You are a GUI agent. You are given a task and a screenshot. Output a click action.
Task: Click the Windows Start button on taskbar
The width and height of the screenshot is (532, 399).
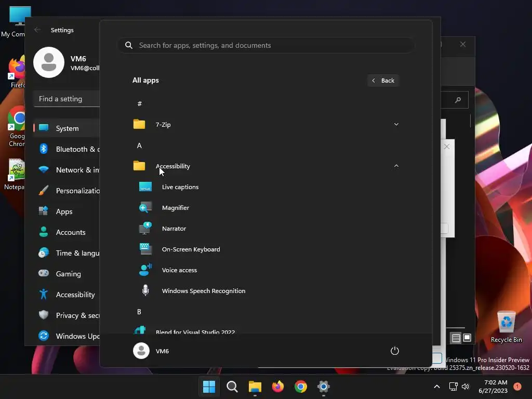pos(209,387)
